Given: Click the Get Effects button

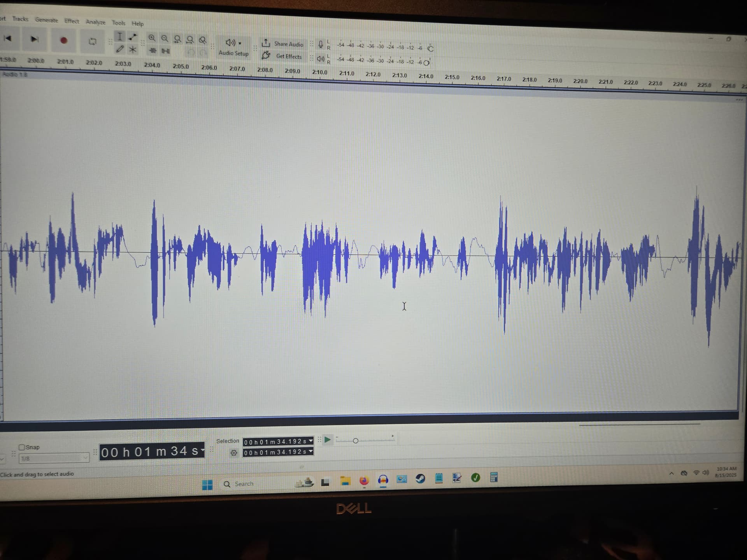Looking at the screenshot, I should (x=282, y=56).
